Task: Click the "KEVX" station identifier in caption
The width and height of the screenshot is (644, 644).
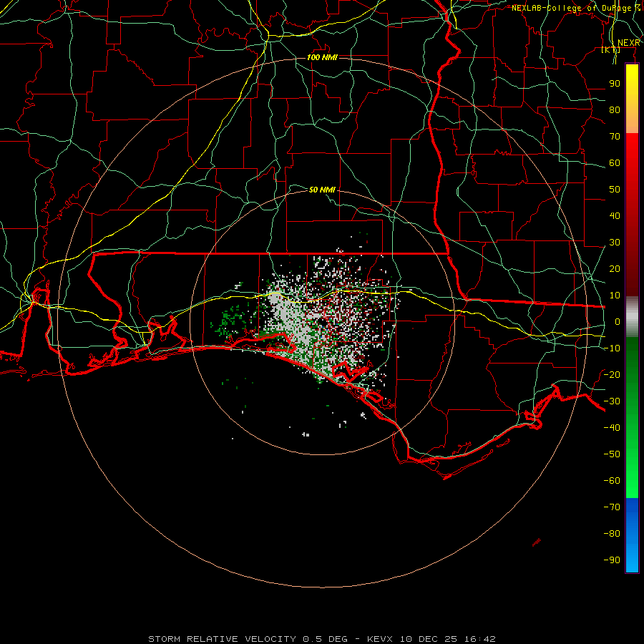Action: (x=380, y=639)
